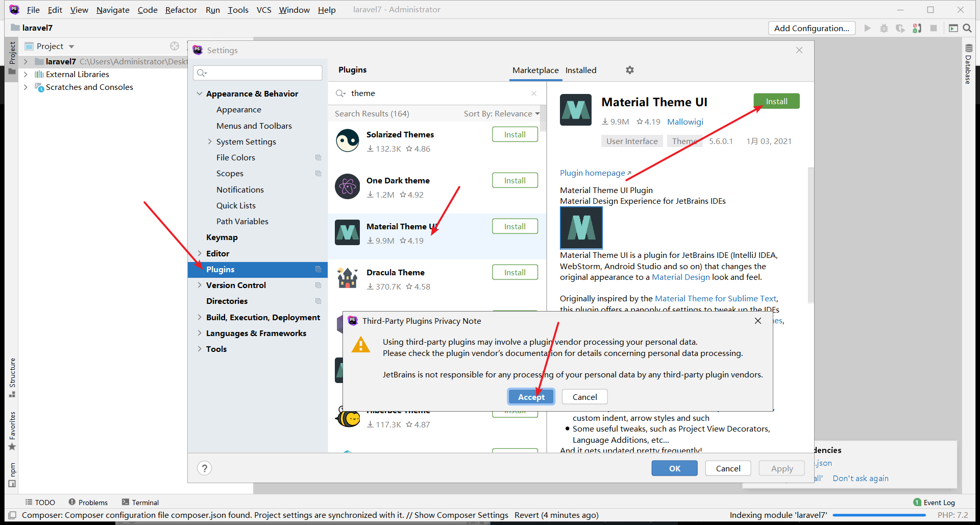Click the project layout window icon

tap(953, 28)
